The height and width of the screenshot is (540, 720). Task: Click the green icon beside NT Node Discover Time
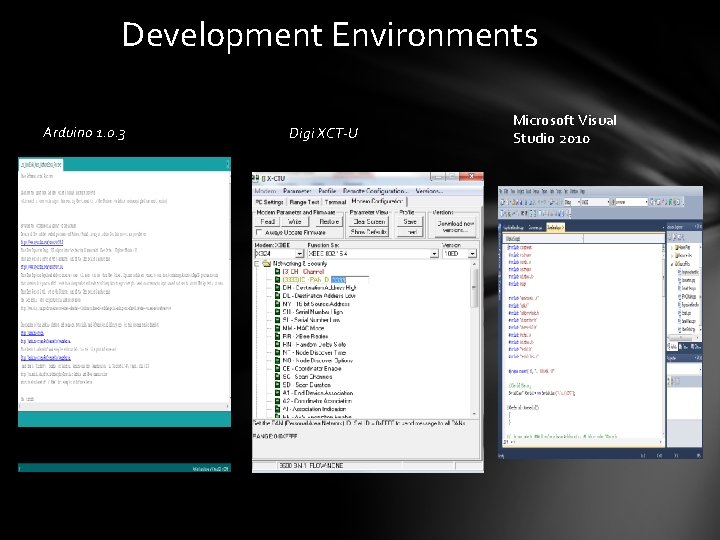(277, 353)
